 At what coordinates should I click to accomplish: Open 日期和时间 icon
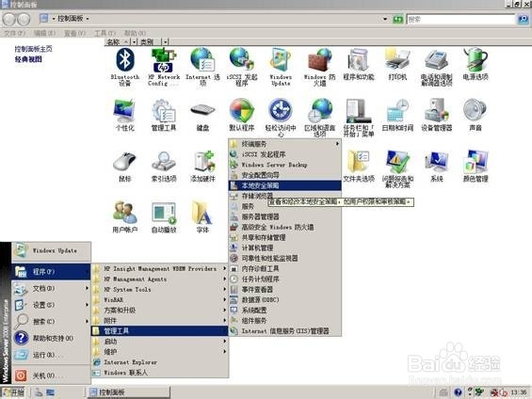point(397,115)
